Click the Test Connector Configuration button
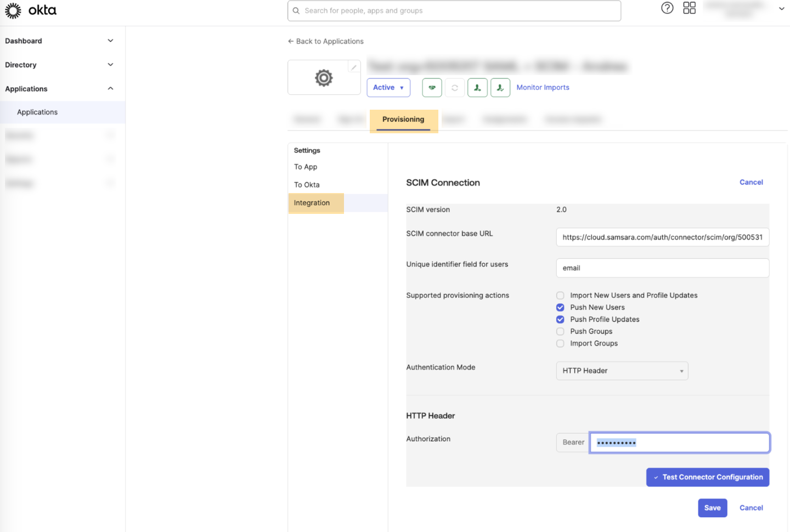This screenshot has height=532, width=790. click(707, 477)
